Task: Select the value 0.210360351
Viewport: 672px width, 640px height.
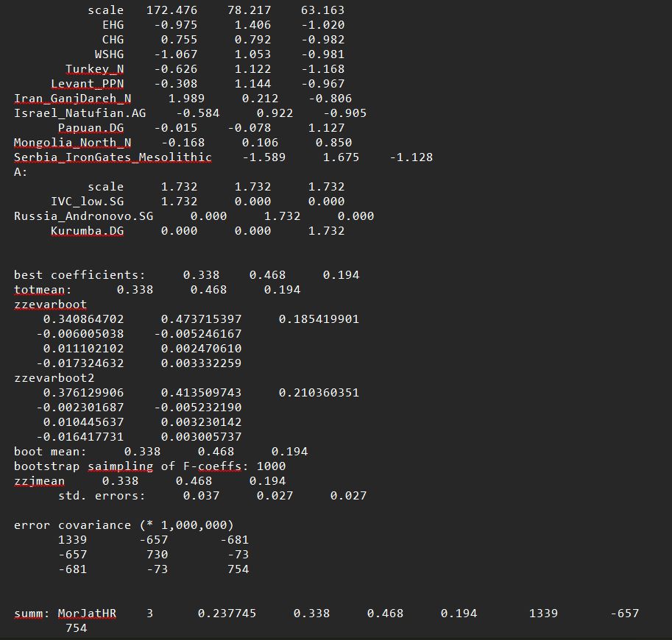Action: [319, 393]
